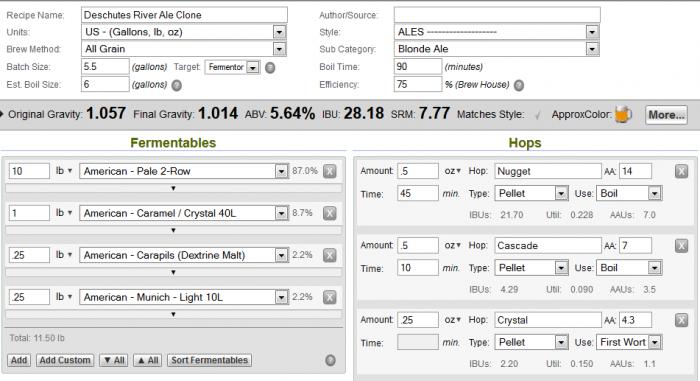Open help icon next to Target Fermentor
The height and width of the screenshot is (381, 700).
point(270,67)
